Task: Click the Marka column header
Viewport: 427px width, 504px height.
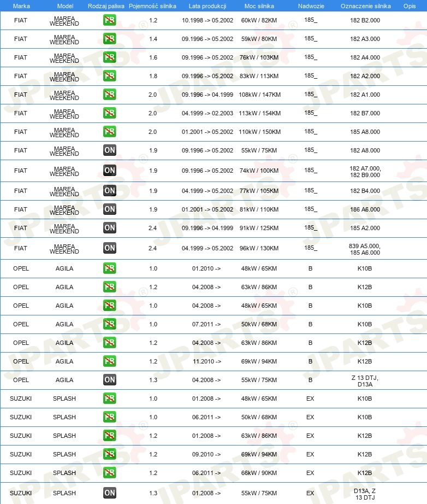Action: pos(21,6)
